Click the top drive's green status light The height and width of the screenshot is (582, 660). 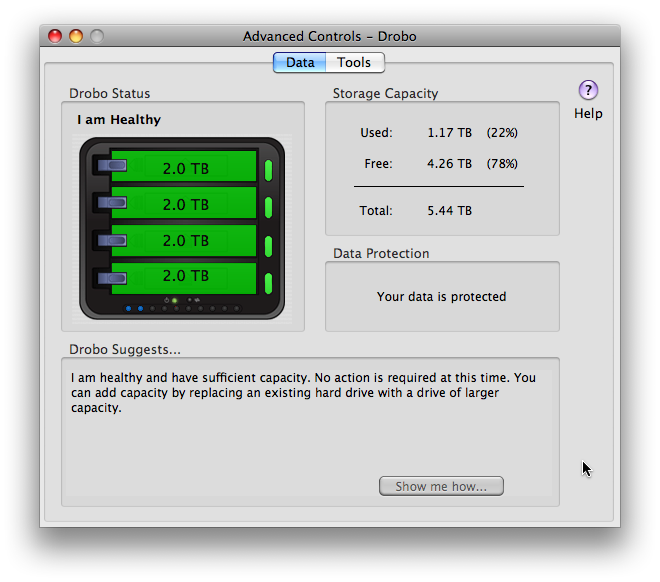tap(268, 168)
